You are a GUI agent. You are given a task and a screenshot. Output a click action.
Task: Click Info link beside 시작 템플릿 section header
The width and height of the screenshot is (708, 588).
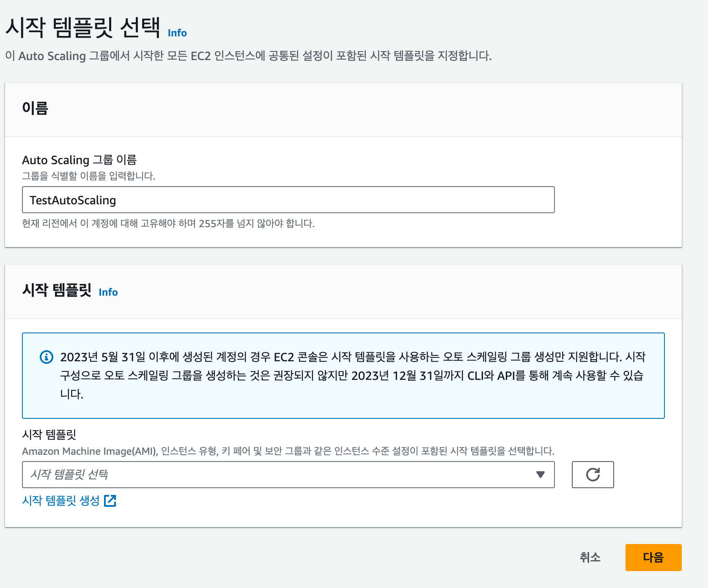(108, 292)
